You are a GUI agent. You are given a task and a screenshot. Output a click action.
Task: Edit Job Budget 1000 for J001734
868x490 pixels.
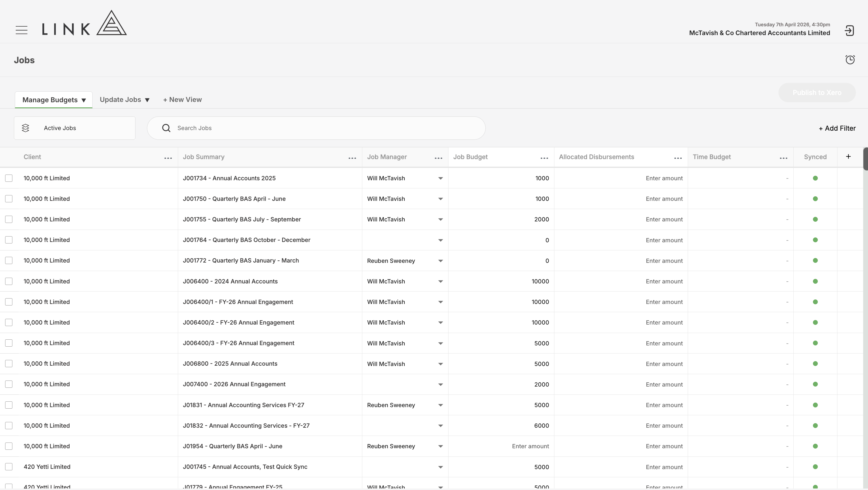[x=501, y=178]
